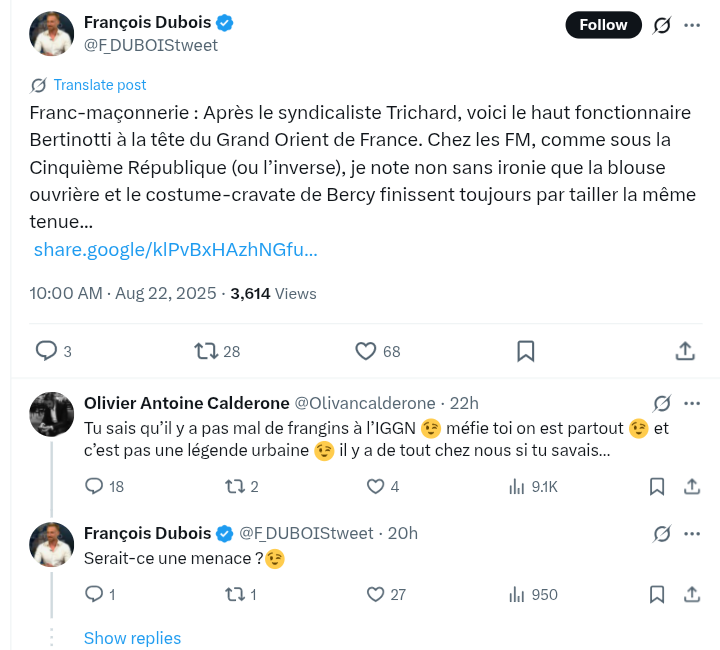Click Olivier Antoine Calderone's profile avatar

[52, 413]
